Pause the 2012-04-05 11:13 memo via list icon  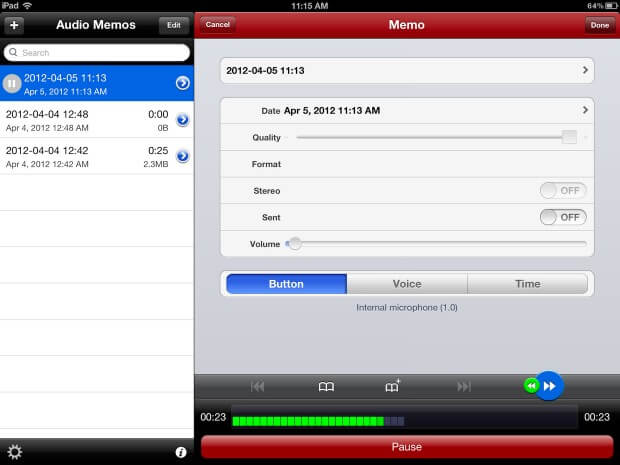pyautogui.click(x=12, y=83)
